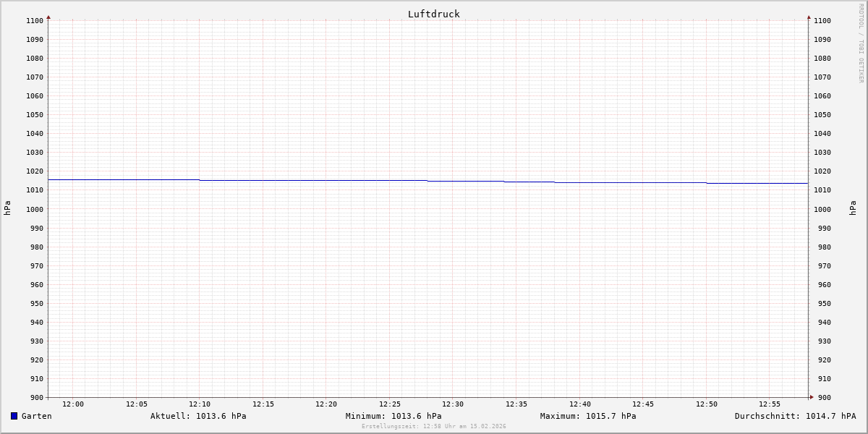The width and height of the screenshot is (868, 434).
Task: Click the Garten legend label
Action: [x=36, y=416]
